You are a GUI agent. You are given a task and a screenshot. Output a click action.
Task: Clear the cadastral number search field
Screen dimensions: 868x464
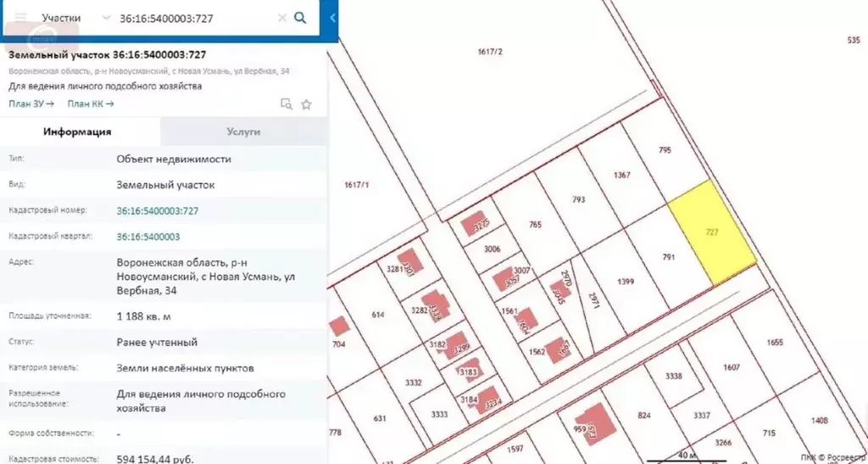(x=281, y=17)
